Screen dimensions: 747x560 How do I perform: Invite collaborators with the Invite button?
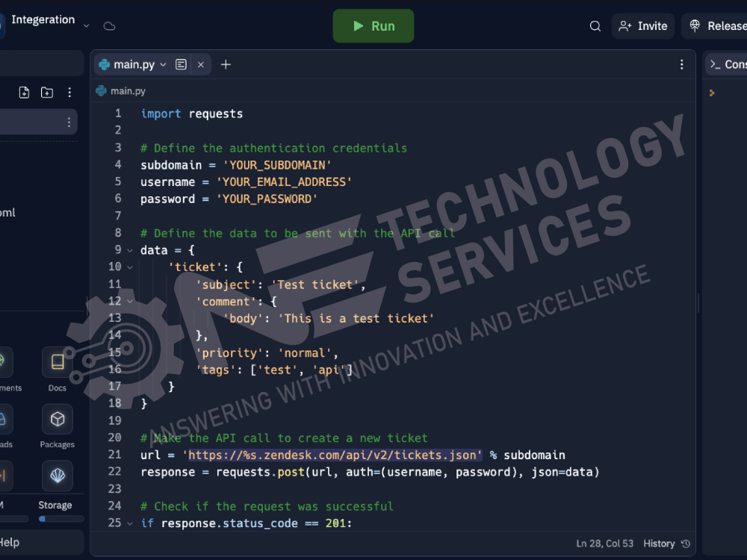click(642, 26)
